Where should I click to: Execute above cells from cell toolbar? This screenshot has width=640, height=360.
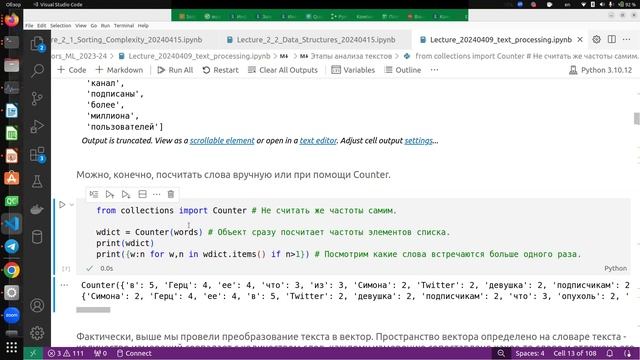110,194
